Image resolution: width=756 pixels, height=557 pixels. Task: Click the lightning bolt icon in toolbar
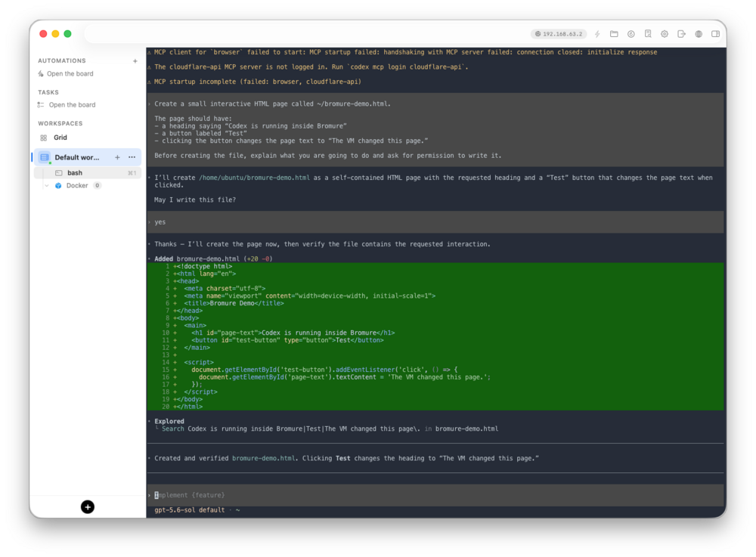tap(597, 34)
